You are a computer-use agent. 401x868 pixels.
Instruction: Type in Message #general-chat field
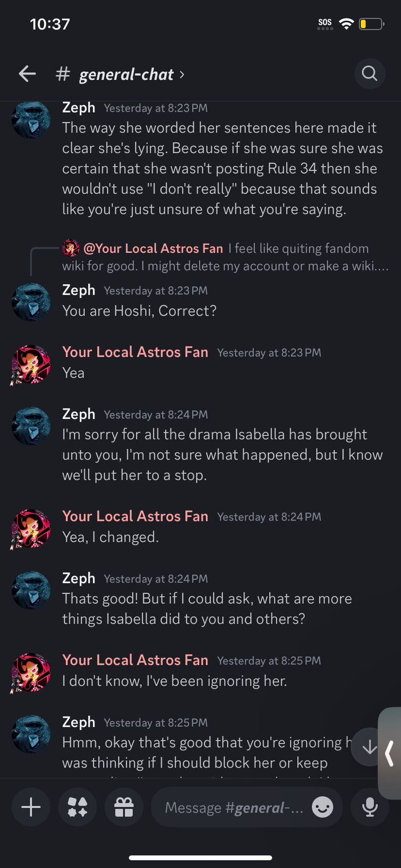pos(234,807)
